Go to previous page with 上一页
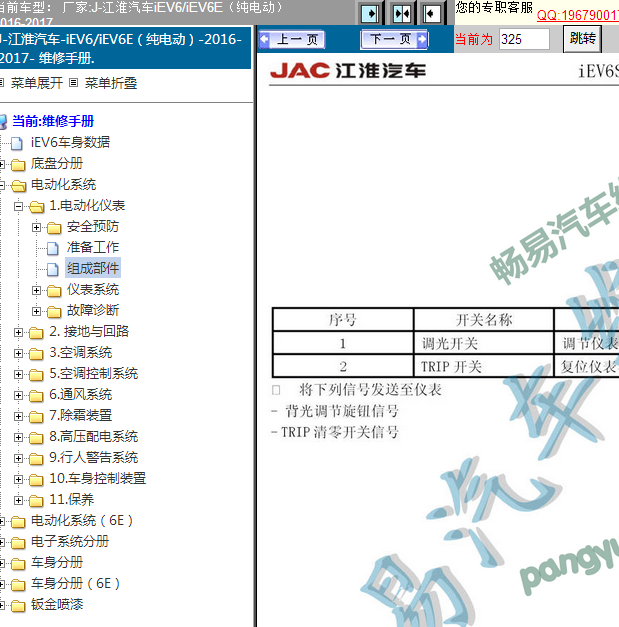Image resolution: width=619 pixels, height=627 pixels. click(x=292, y=39)
